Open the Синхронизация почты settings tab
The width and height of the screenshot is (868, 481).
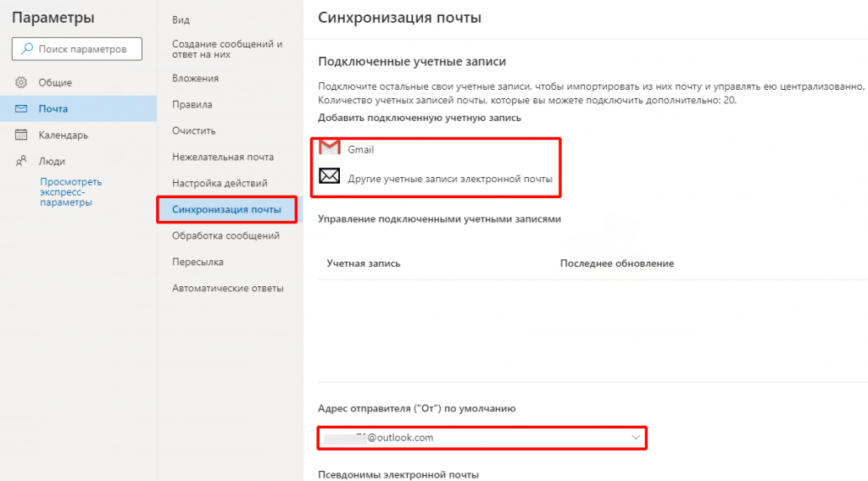(226, 209)
